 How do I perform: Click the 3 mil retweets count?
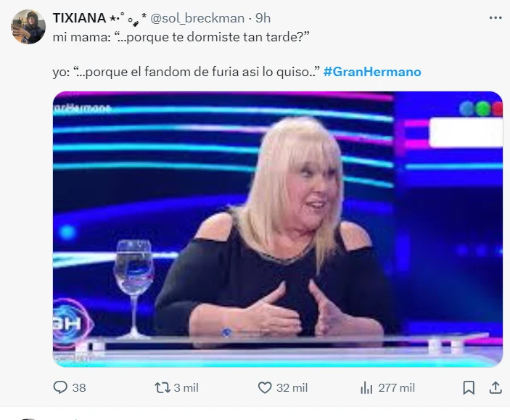[186, 388]
